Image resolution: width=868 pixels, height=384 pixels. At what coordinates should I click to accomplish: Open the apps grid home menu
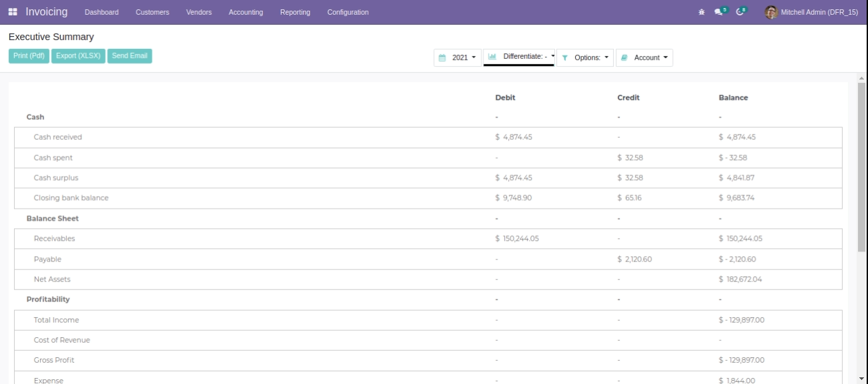pos(13,12)
